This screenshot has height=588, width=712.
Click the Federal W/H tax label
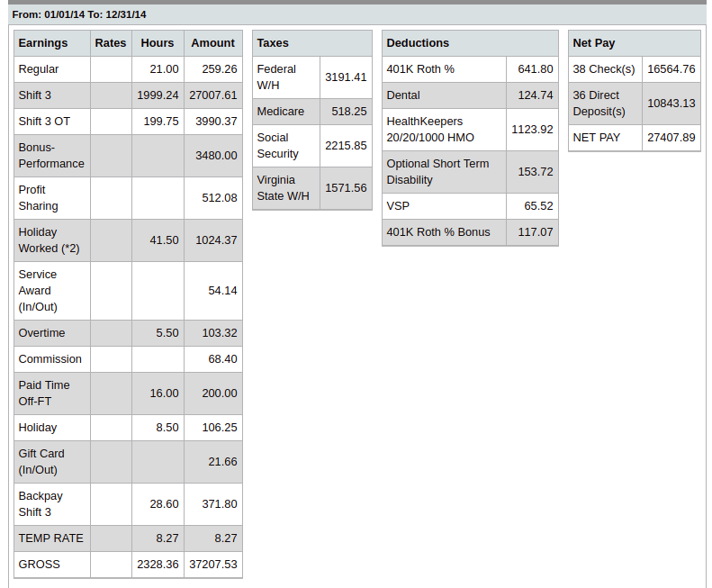pyautogui.click(x=276, y=77)
